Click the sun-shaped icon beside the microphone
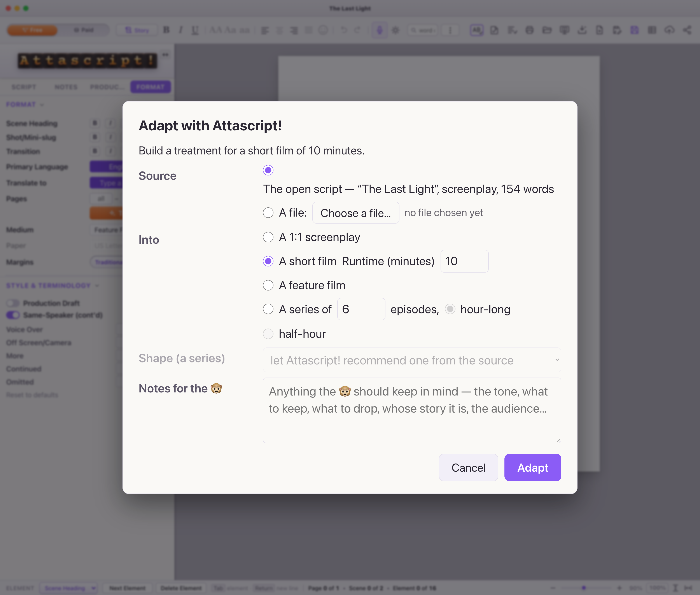This screenshot has width=700, height=595. (x=395, y=30)
